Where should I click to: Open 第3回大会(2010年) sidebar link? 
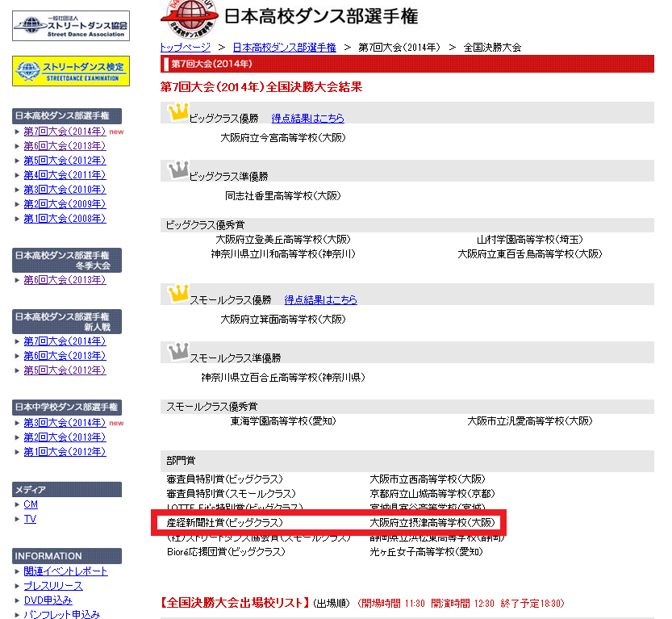[65, 190]
